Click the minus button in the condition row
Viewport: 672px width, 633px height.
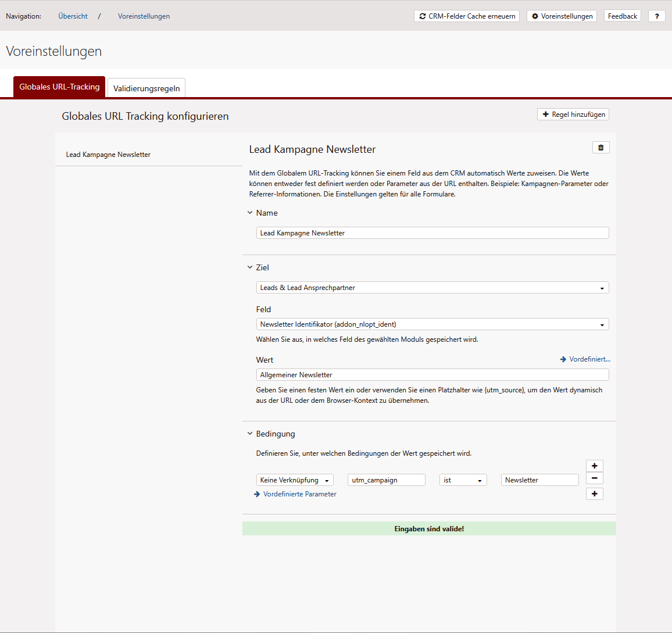pos(594,478)
